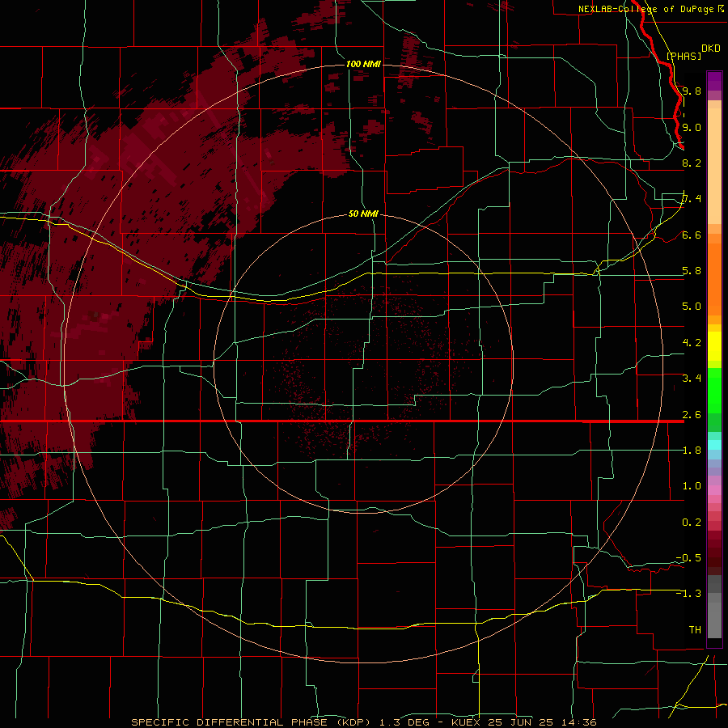Click the 'KUEX' radar site identifier
The height and width of the screenshot is (728, 728).
point(466,722)
